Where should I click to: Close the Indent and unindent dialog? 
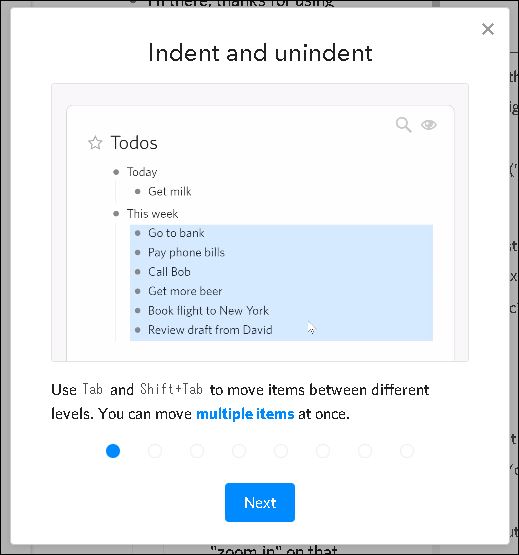click(x=488, y=29)
